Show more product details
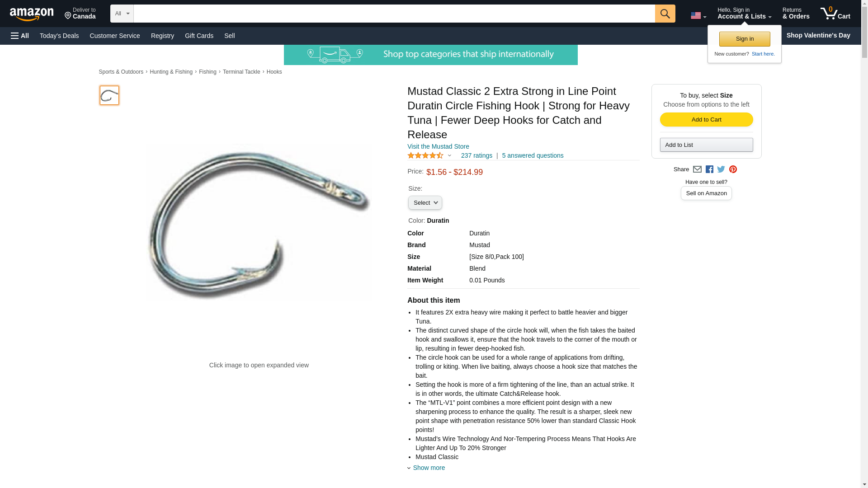 click(429, 468)
